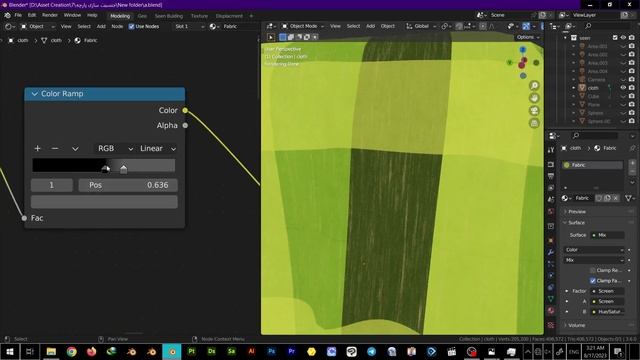Viewport: 640px width, 360px height.
Task: Click new material button beside Fabric datablock
Action: point(607,198)
